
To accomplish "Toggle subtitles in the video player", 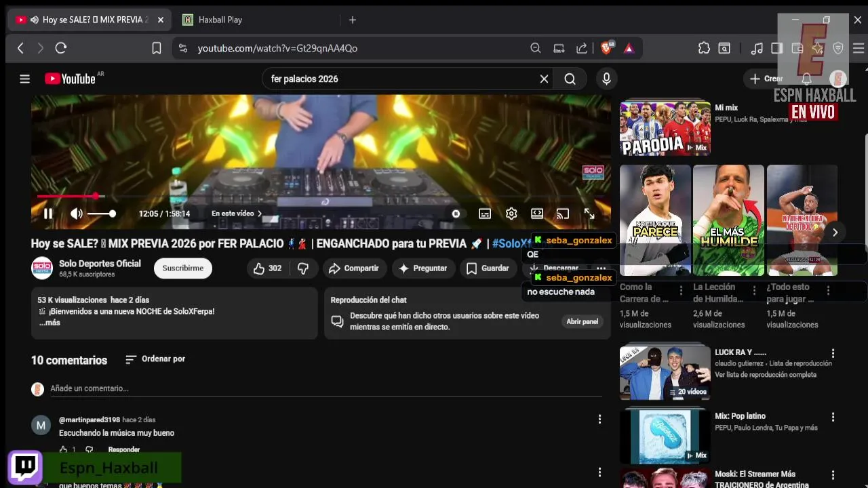I will (485, 213).
